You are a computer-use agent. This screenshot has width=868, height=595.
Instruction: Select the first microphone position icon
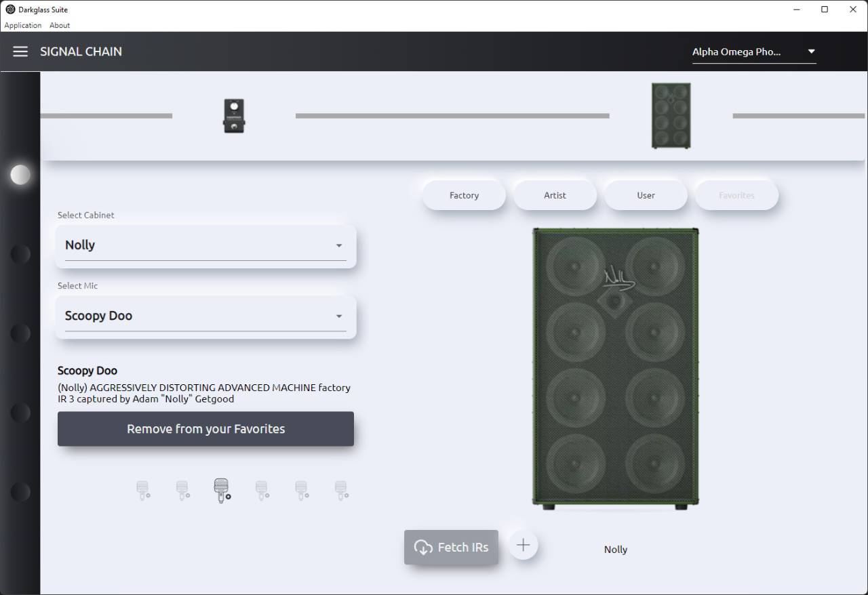pos(143,489)
